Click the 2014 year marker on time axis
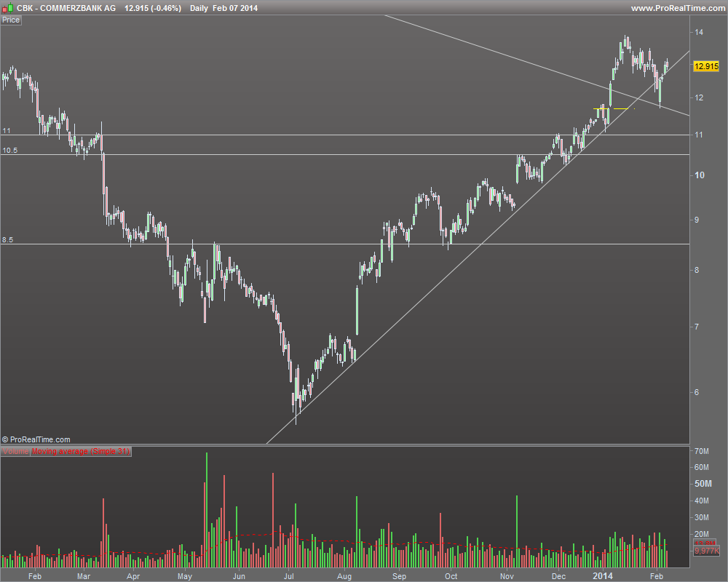Viewport: 728px width, 582px height. click(603, 576)
